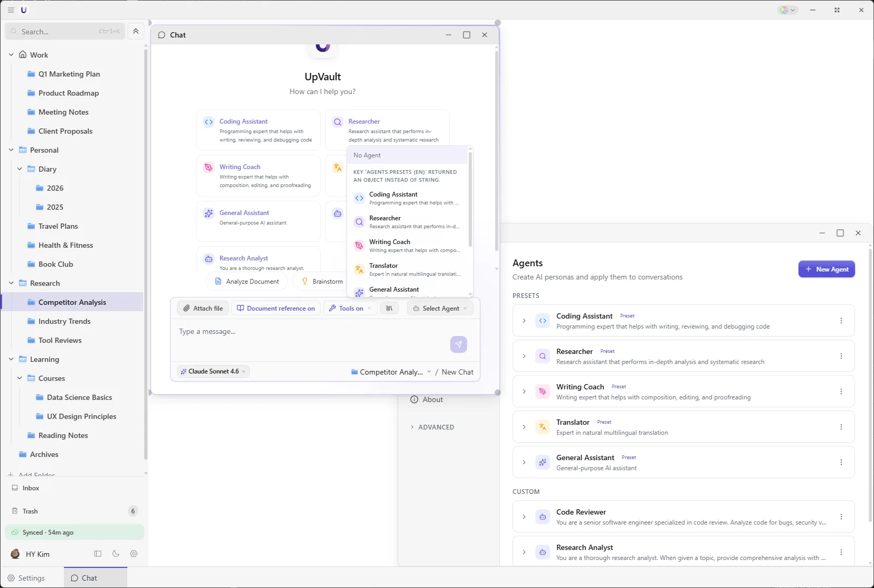Click the send message paper-plane icon
Screen dimensions: 874x588
point(458,344)
